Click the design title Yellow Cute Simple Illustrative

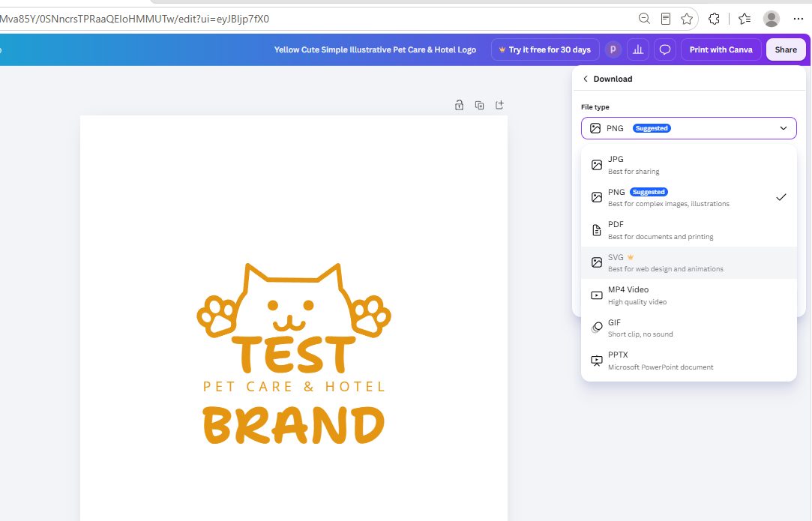click(375, 49)
